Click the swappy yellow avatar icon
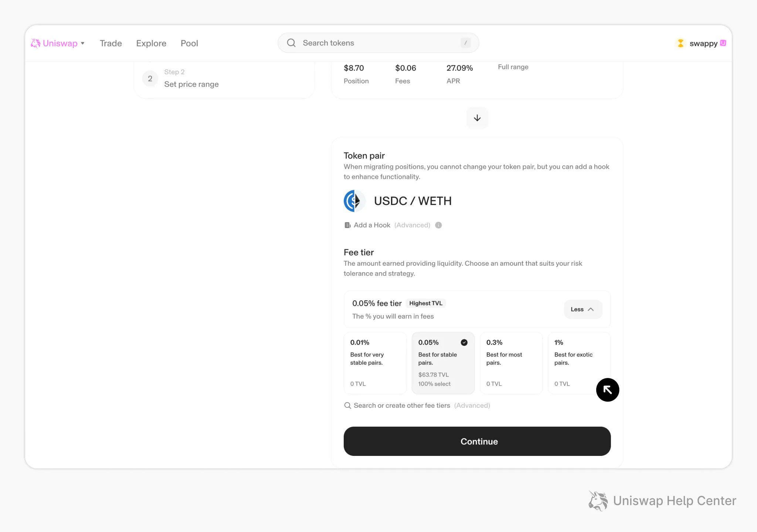 (680, 43)
